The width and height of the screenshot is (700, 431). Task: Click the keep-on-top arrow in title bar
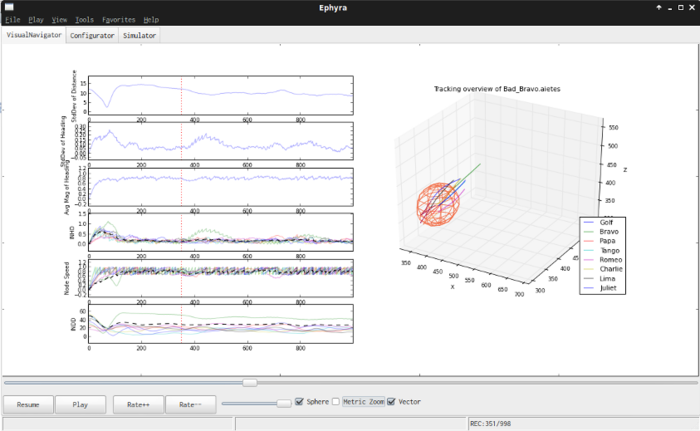(x=659, y=8)
